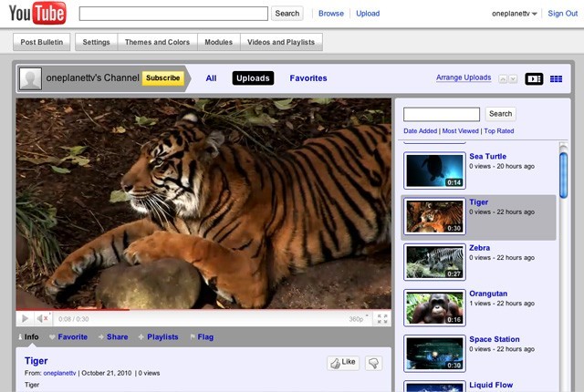This screenshot has width=584, height=392.
Task: Click the move up arrow beside Arrange Uploads
Action: [x=503, y=78]
